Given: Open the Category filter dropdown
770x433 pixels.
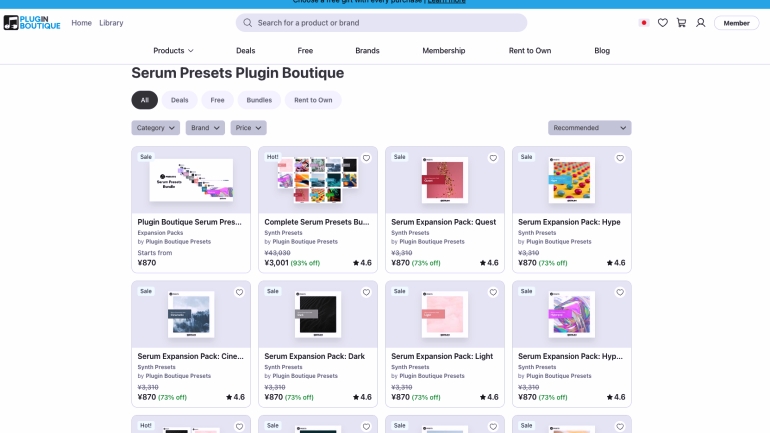Looking at the screenshot, I should (x=156, y=128).
